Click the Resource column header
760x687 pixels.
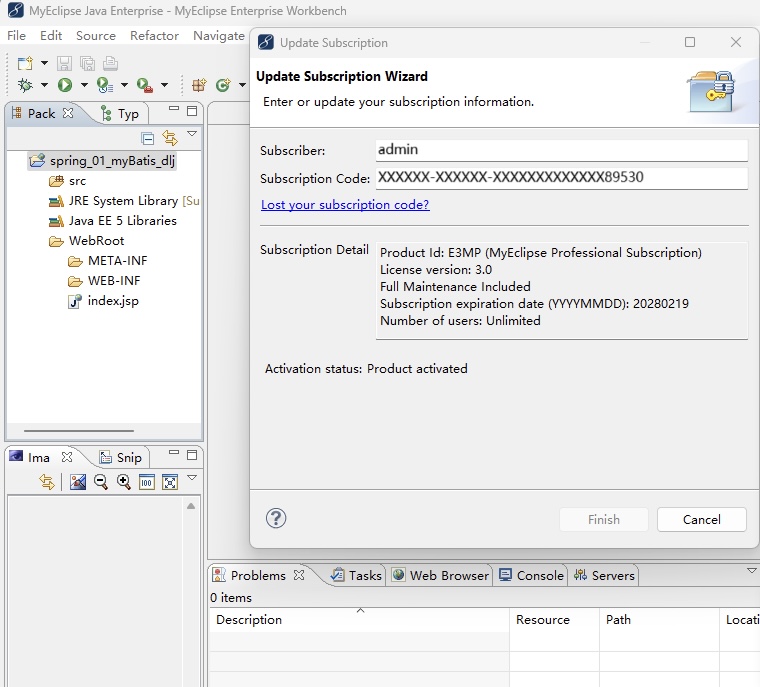pyautogui.click(x=554, y=620)
